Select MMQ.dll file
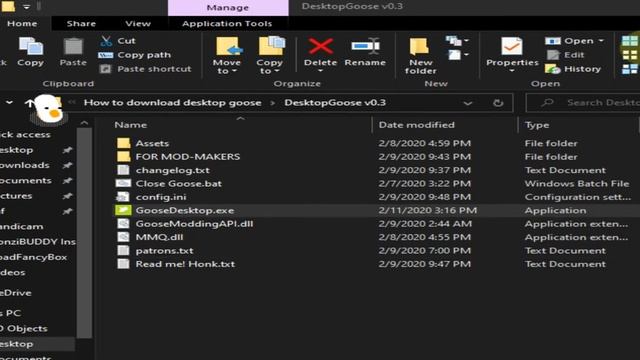The width and height of the screenshot is (640, 360). [159, 237]
